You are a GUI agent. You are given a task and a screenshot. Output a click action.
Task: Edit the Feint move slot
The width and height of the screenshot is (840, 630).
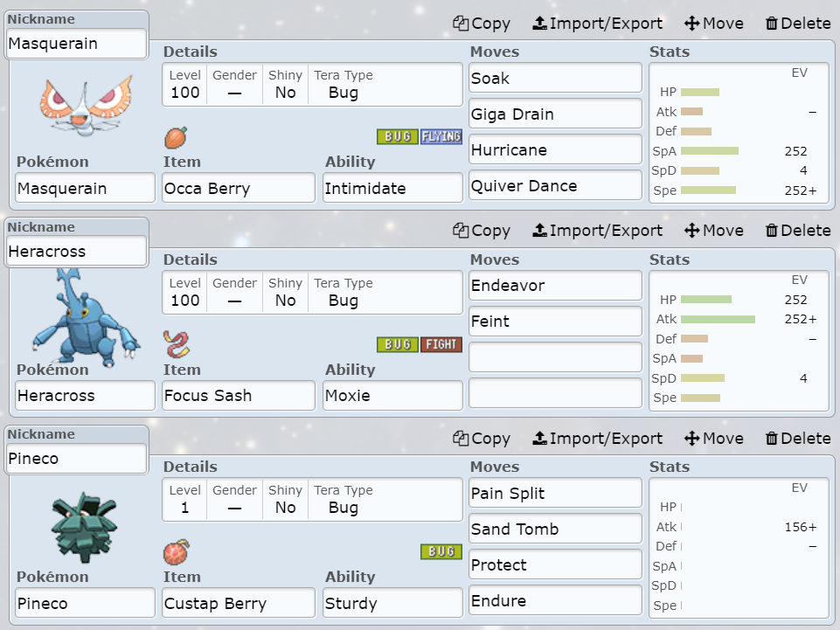(x=556, y=322)
